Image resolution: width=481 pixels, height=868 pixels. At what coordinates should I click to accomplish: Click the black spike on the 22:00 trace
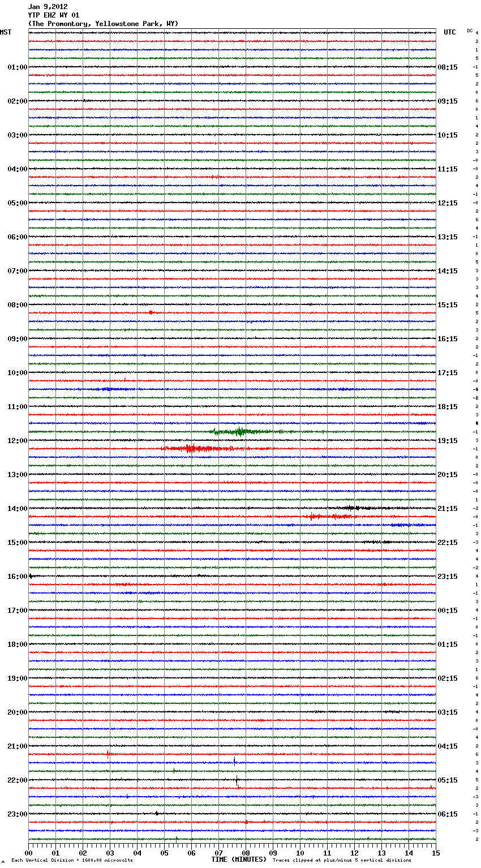(237, 781)
